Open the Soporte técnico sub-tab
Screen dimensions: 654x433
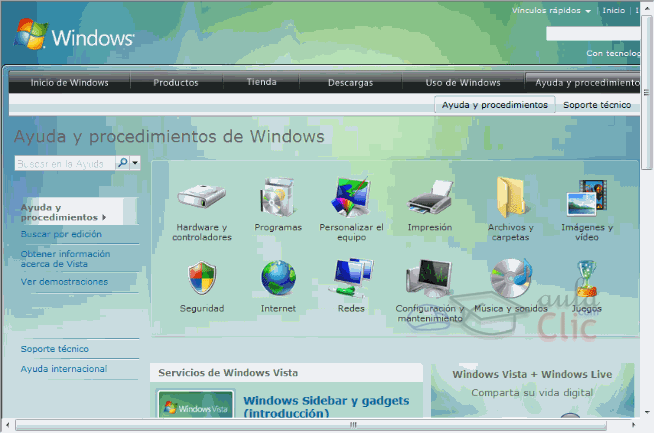pos(597,105)
